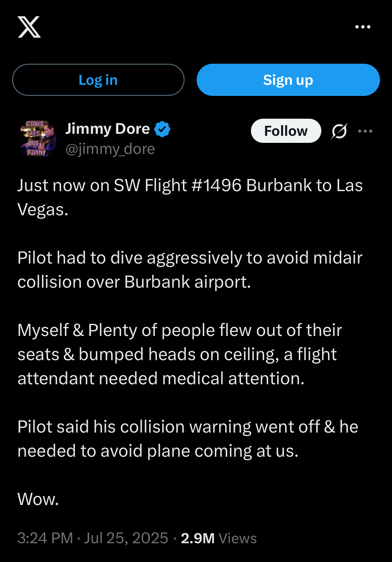Click the "Pilot said his collision warning" paragraph
The width and height of the screenshot is (392, 562).
(188, 439)
